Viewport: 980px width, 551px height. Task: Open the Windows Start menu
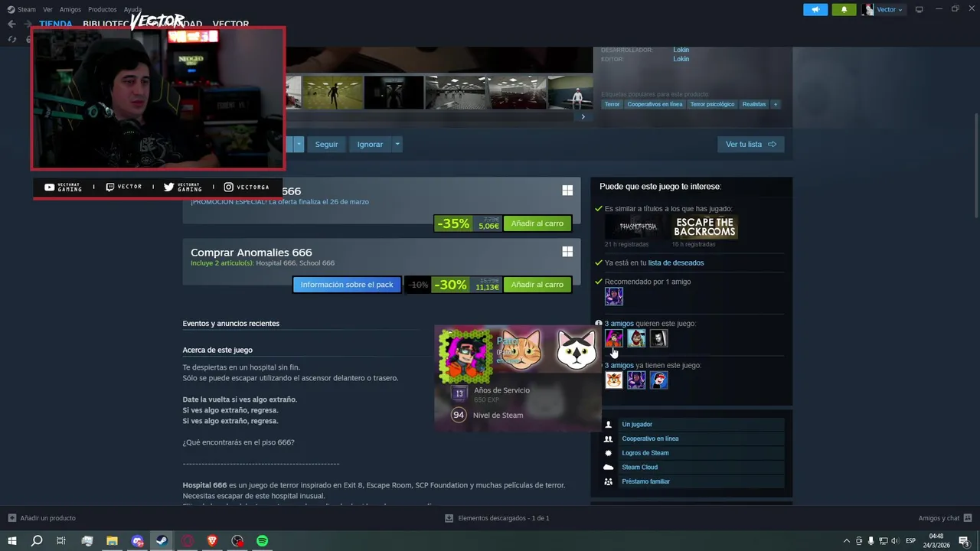12,540
